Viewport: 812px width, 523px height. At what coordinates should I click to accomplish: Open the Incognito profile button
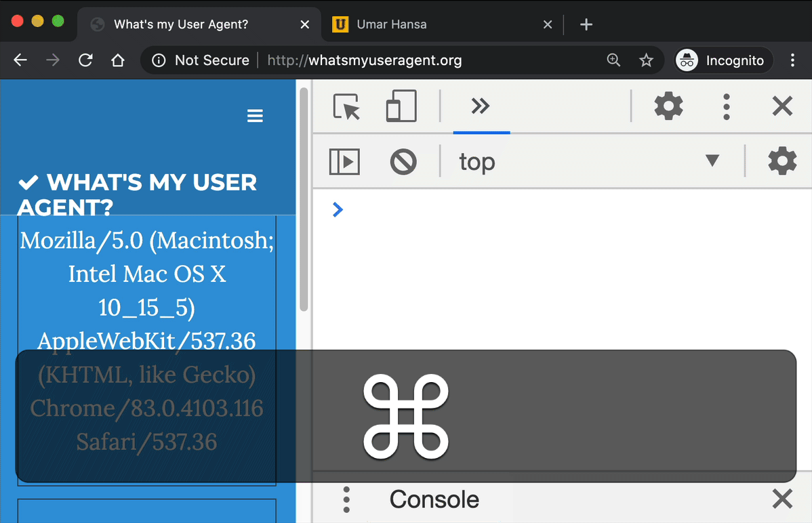coord(723,60)
